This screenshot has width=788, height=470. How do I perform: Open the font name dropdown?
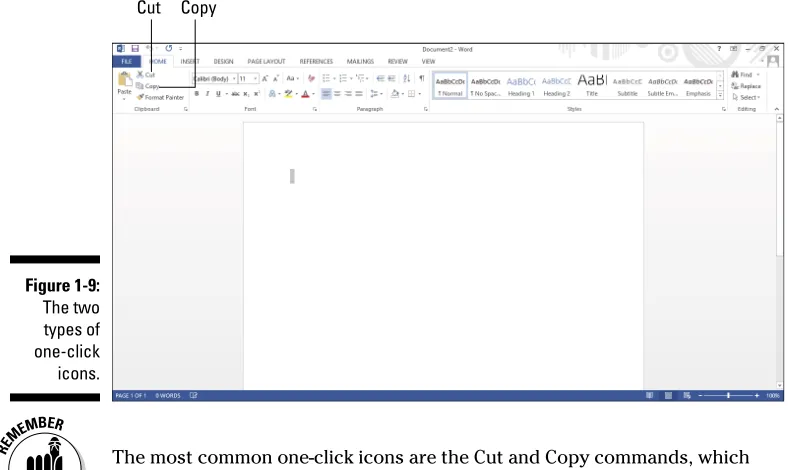pos(234,78)
